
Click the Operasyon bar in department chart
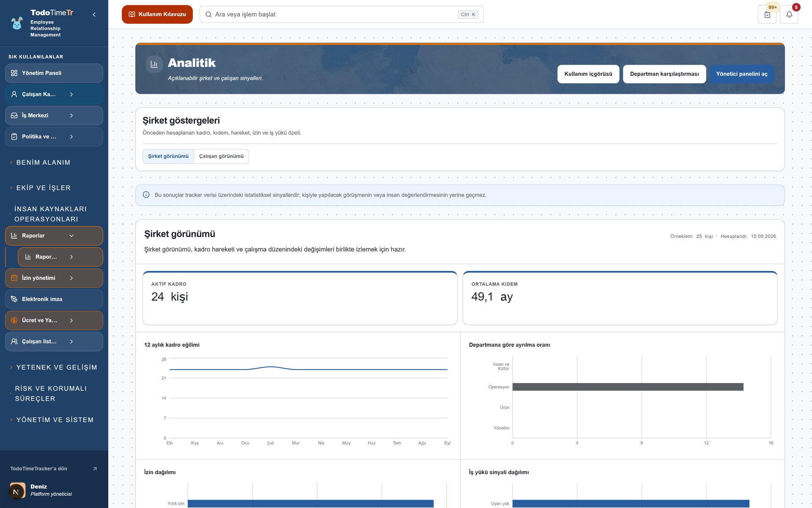[x=628, y=387]
